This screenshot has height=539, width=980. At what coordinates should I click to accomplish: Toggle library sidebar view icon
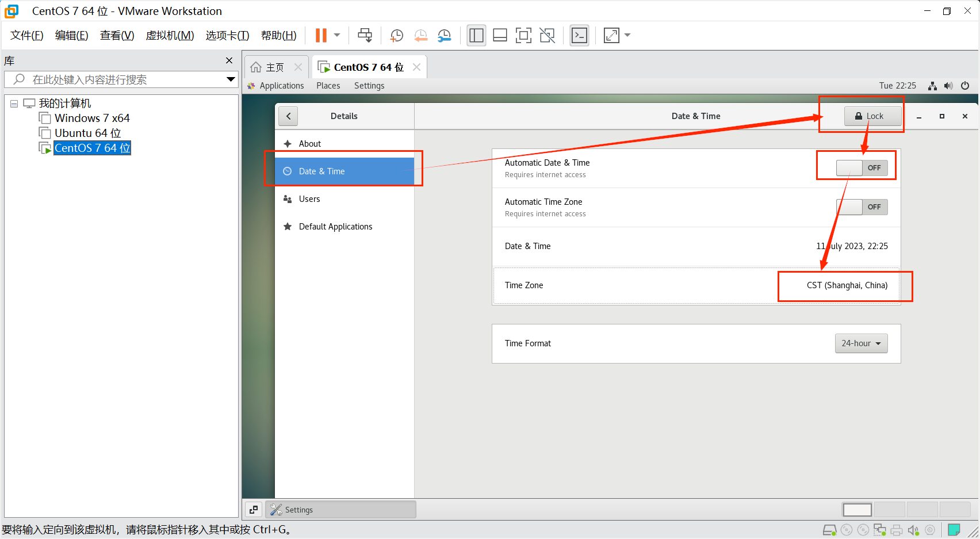(476, 35)
